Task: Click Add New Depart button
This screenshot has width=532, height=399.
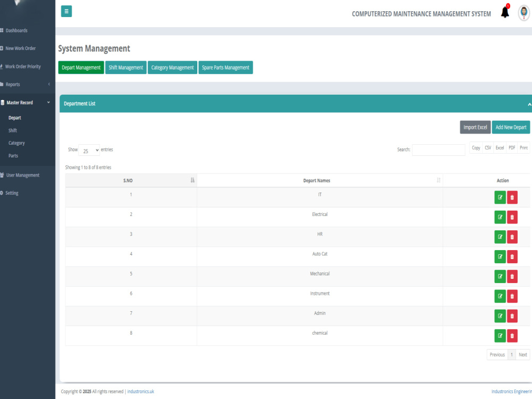Action: click(511, 127)
